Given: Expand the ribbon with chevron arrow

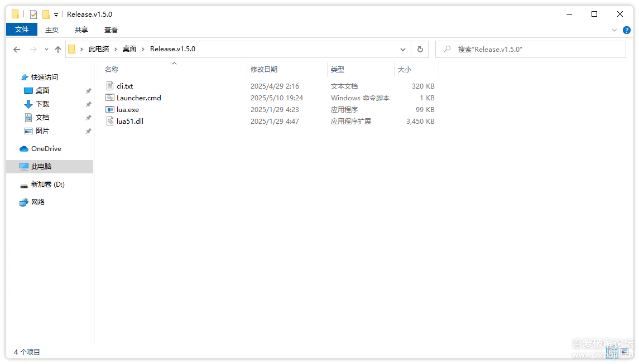Looking at the screenshot, I should pyautogui.click(x=614, y=30).
